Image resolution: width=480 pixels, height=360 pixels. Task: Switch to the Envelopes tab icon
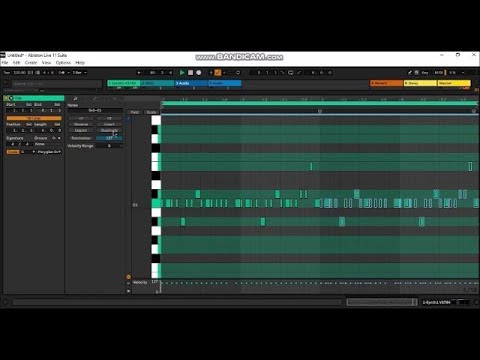pos(95,99)
